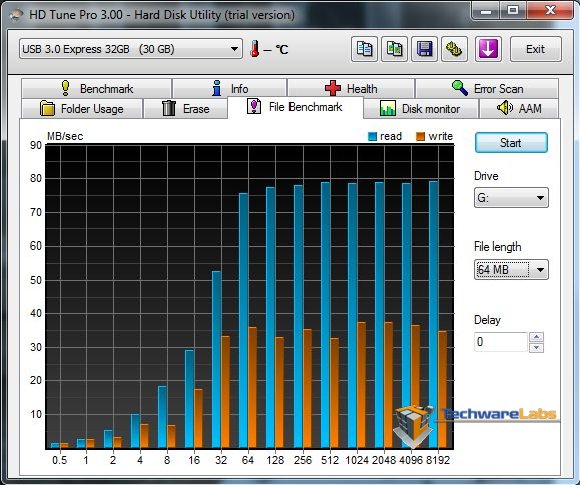Switch to the Error Scan tab
The height and width of the screenshot is (485, 580).
pos(487,88)
